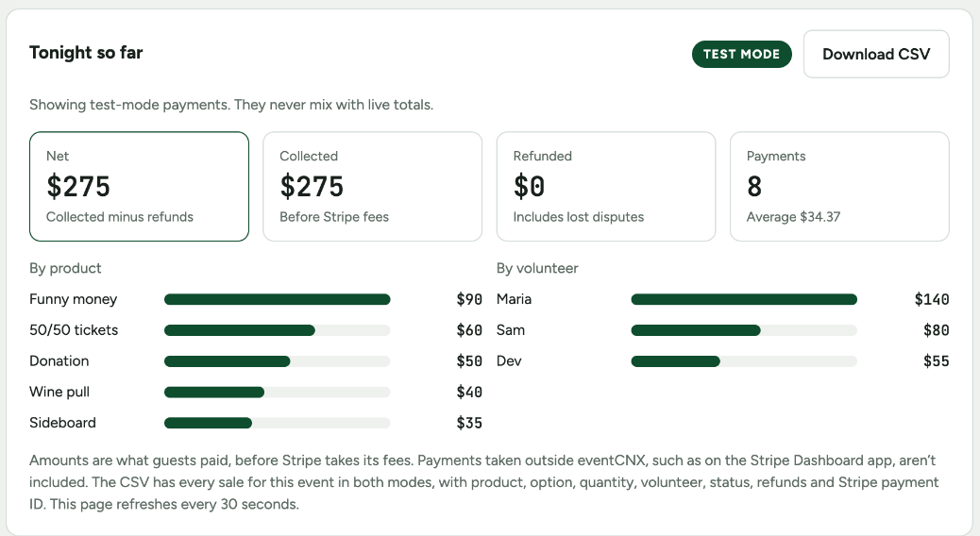Click the 'Wine pull' product label
This screenshot has width=980, height=536.
point(59,392)
